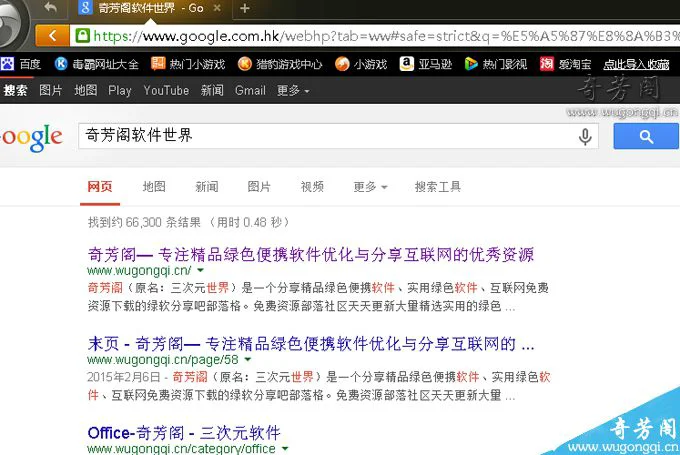Select the 奇芳阁软件世界 - Go browser tab
This screenshot has height=455, width=680.
pos(150,8)
